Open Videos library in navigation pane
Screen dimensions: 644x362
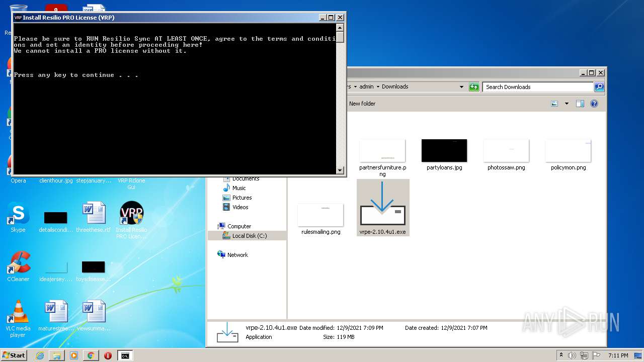pos(240,207)
